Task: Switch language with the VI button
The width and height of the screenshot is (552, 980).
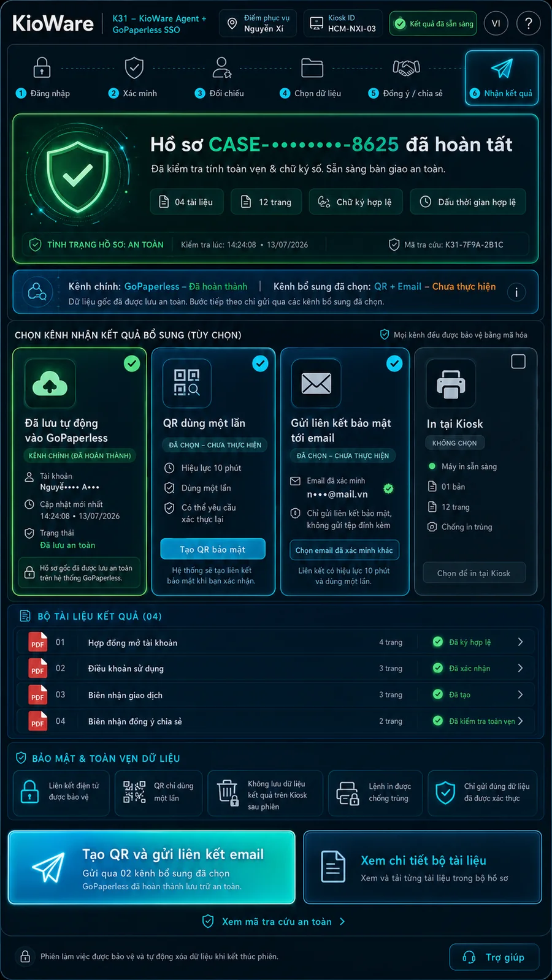Action: (x=496, y=24)
